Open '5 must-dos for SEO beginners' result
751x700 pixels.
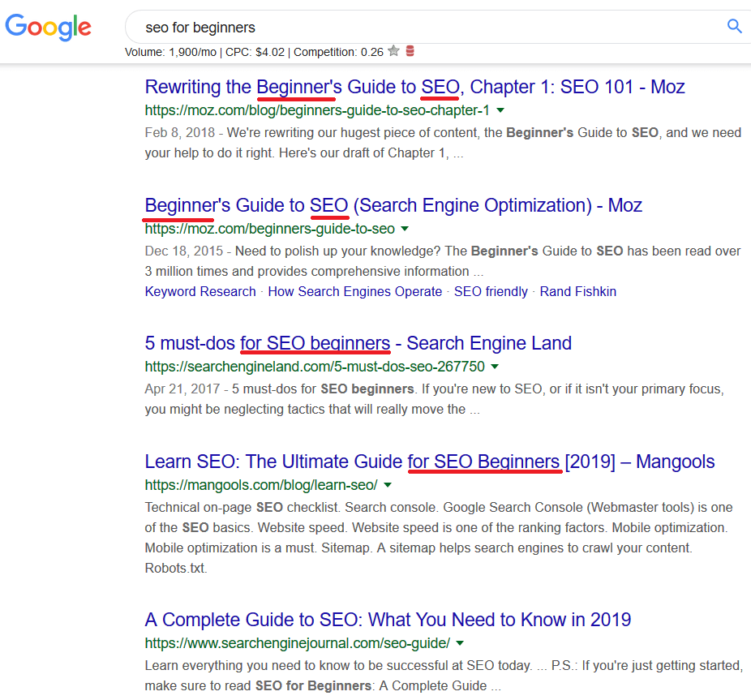pyautogui.click(x=358, y=343)
